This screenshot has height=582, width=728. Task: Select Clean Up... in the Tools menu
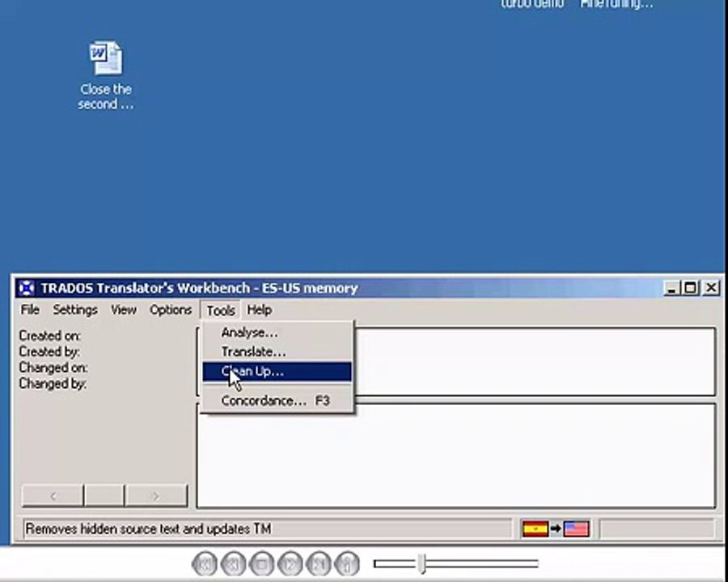pos(277,372)
